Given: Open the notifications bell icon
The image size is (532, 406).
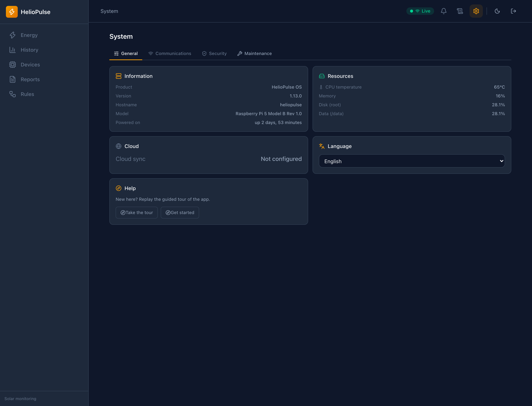Looking at the screenshot, I should pos(444,11).
